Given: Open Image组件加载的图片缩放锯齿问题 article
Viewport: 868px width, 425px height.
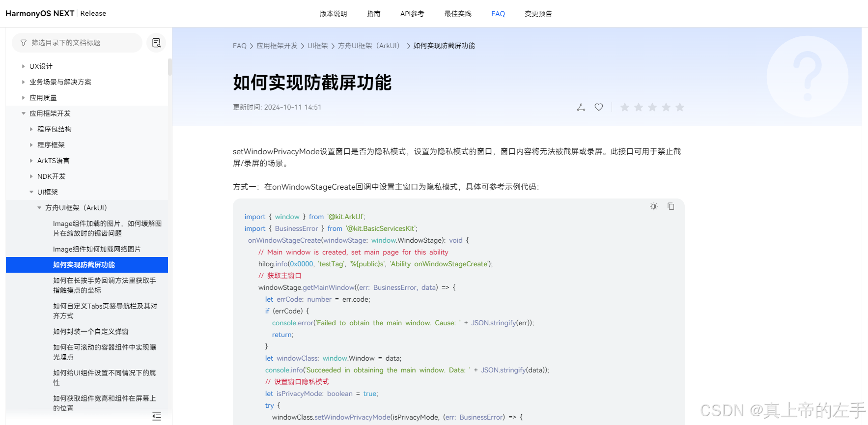Looking at the screenshot, I should (107, 228).
